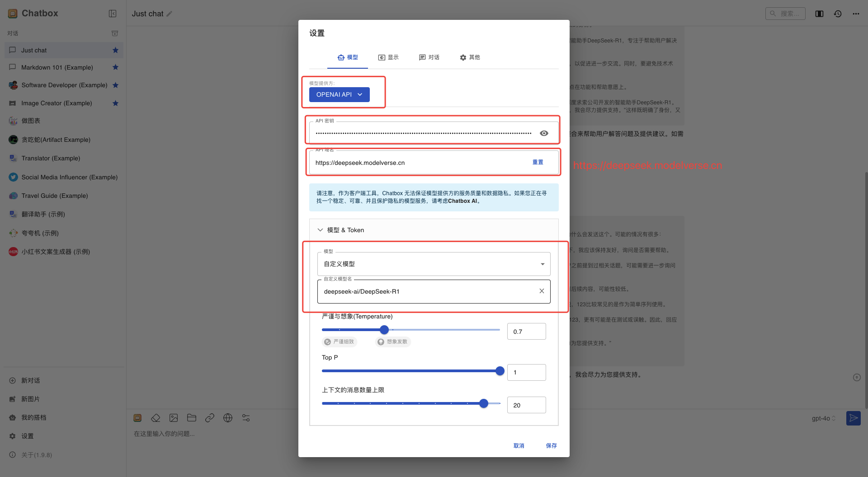Image resolution: width=868 pixels, height=477 pixels.
Task: Reveal the API key with the eye icon
Action: [x=544, y=133]
